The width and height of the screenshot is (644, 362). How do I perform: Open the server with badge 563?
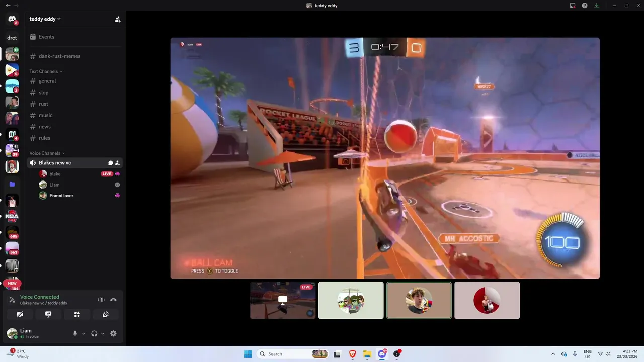point(12,248)
